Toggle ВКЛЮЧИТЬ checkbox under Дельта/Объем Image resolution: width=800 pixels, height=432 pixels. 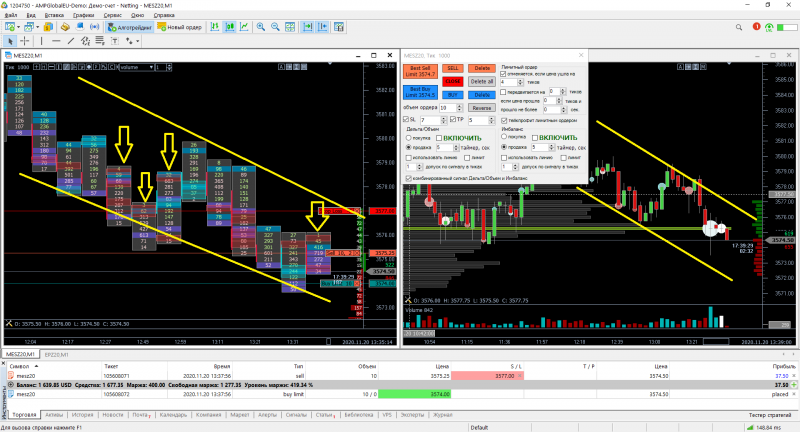coord(439,138)
